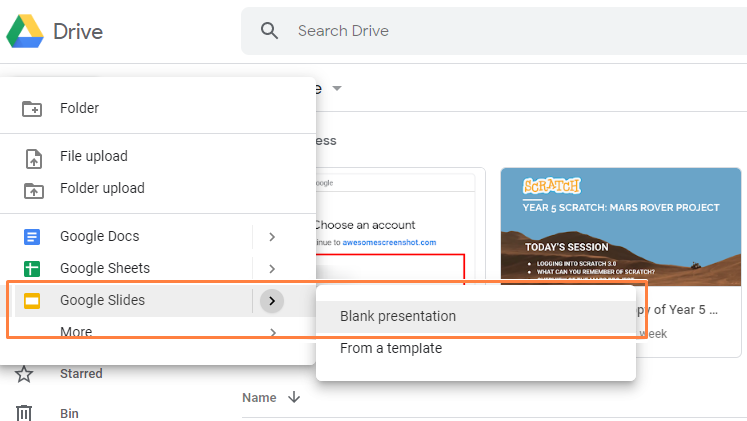Select Google Sheets menu entry

click(x=105, y=268)
